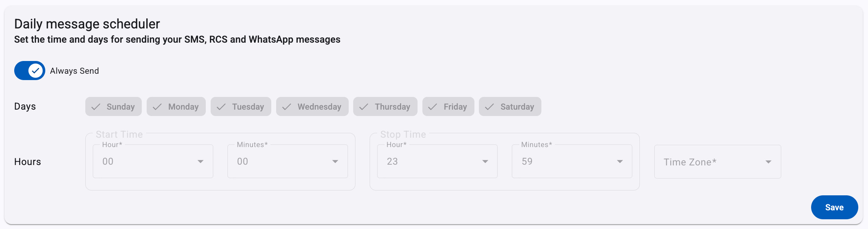
Task: Click the checkmark icon on Sunday chip
Action: click(96, 107)
